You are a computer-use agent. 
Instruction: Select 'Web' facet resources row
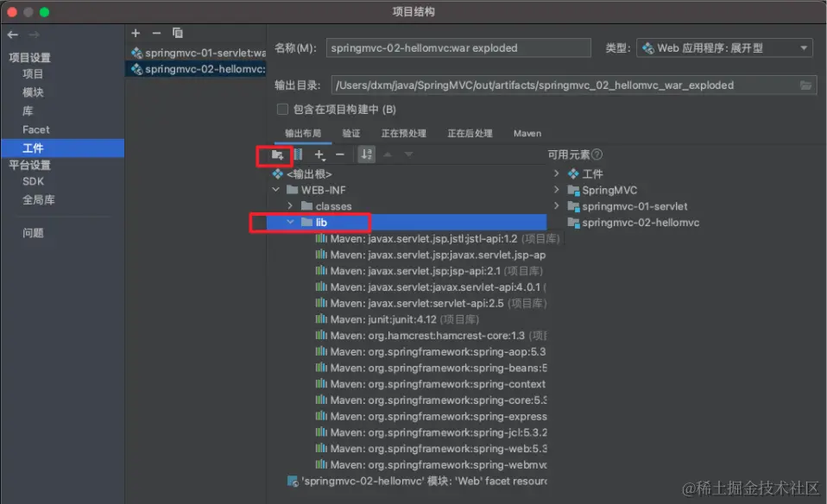[x=417, y=481]
